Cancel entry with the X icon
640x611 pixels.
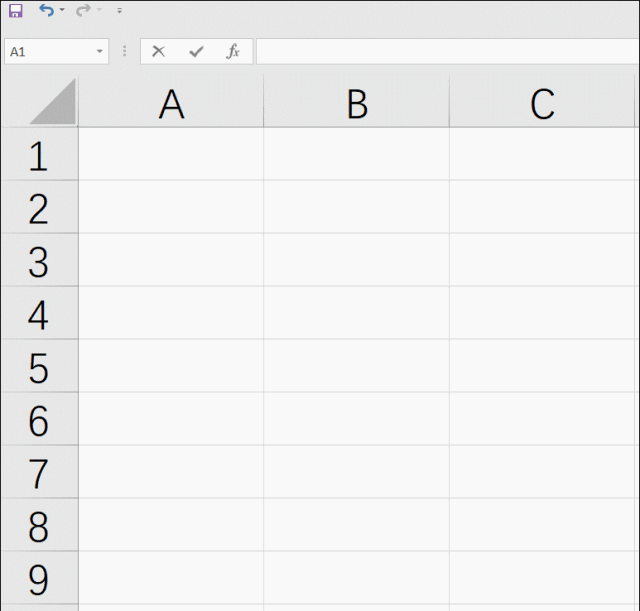(158, 52)
